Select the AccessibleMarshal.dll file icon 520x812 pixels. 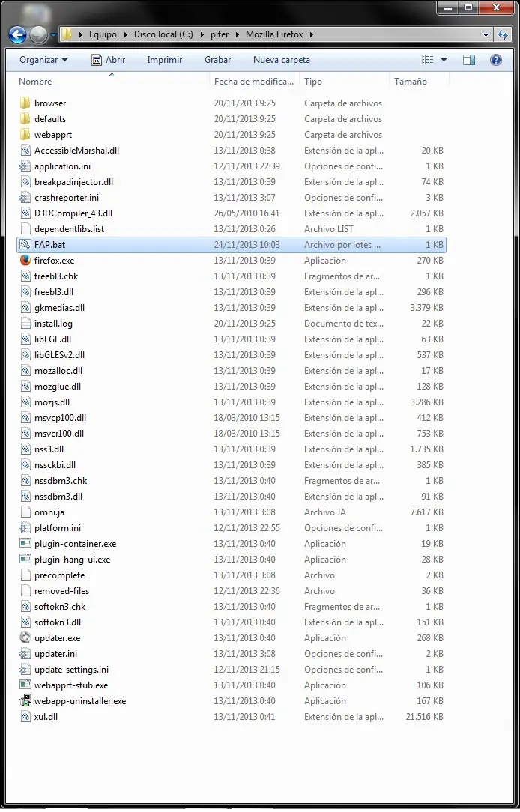[25, 150]
